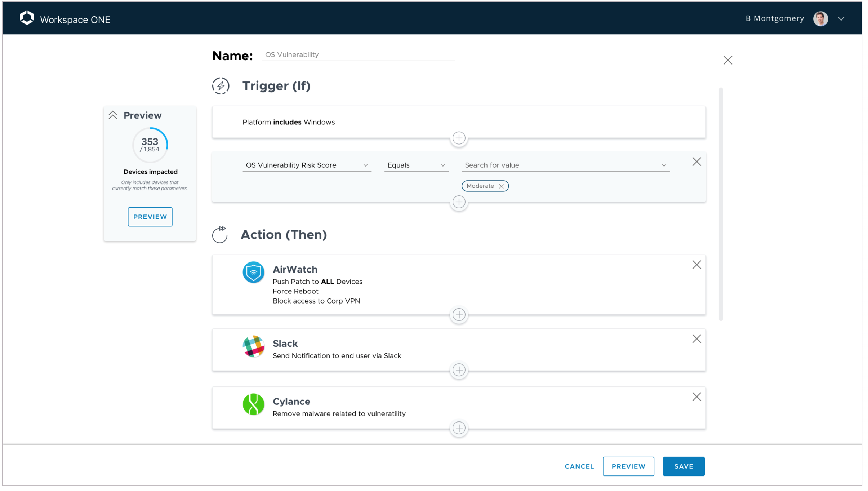Click the bottom bar Preview button
Viewport: 868px width, 491px height.
coord(628,466)
